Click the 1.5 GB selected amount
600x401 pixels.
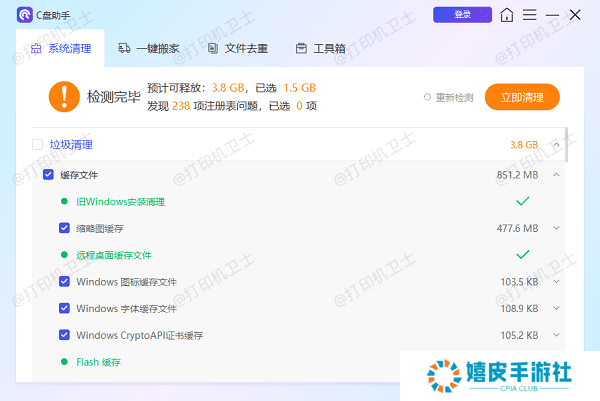(x=300, y=88)
